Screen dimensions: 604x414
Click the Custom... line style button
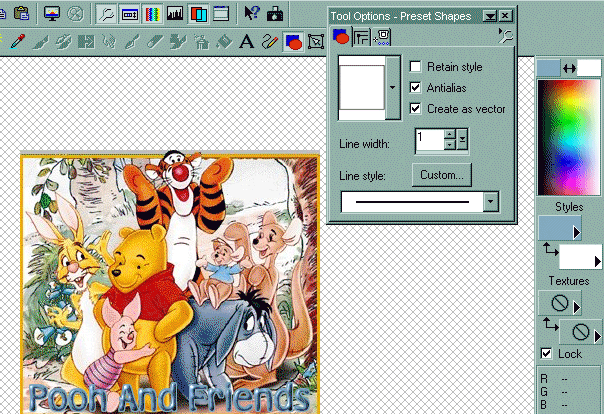click(x=441, y=175)
